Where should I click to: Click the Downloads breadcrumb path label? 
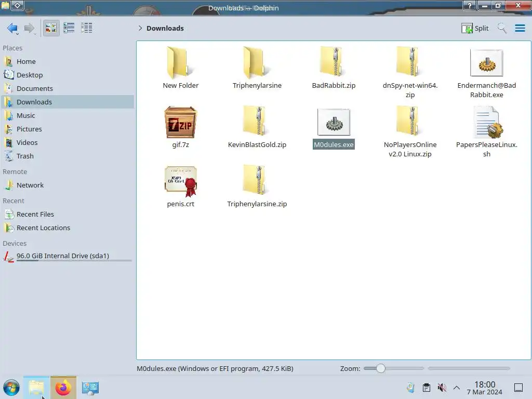click(165, 28)
